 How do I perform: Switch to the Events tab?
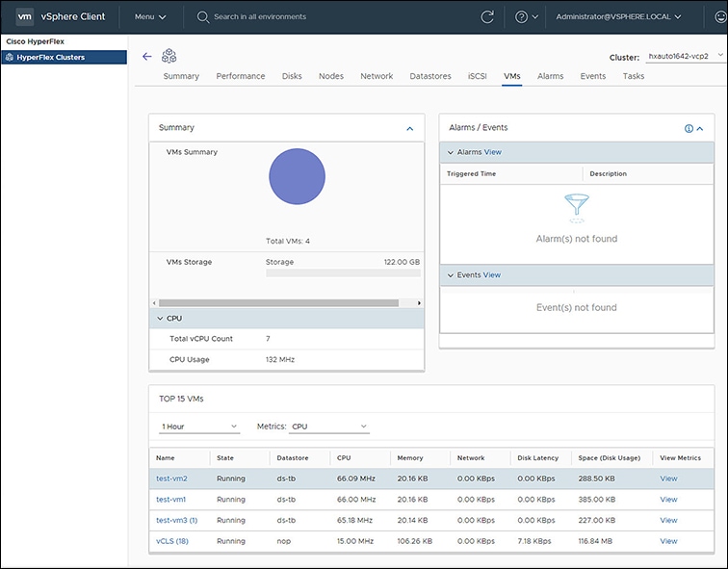[593, 76]
